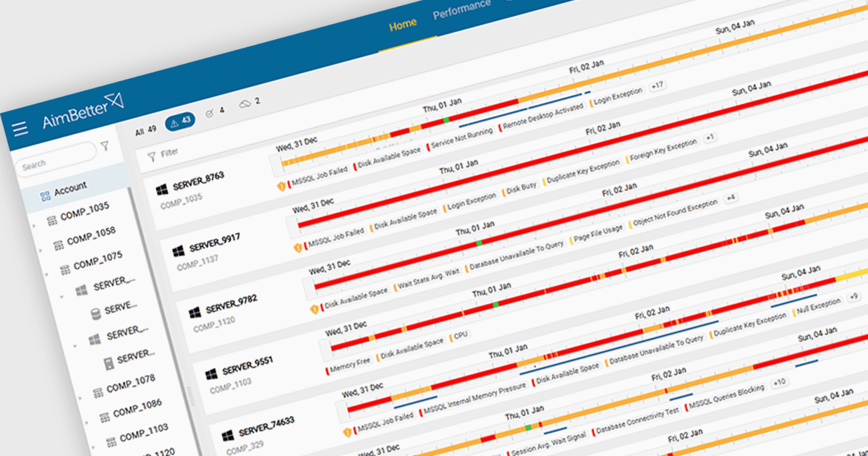Image resolution: width=868 pixels, height=456 pixels.
Task: Click the COMP_1137 label under SERVER_9917
Action: (x=197, y=263)
